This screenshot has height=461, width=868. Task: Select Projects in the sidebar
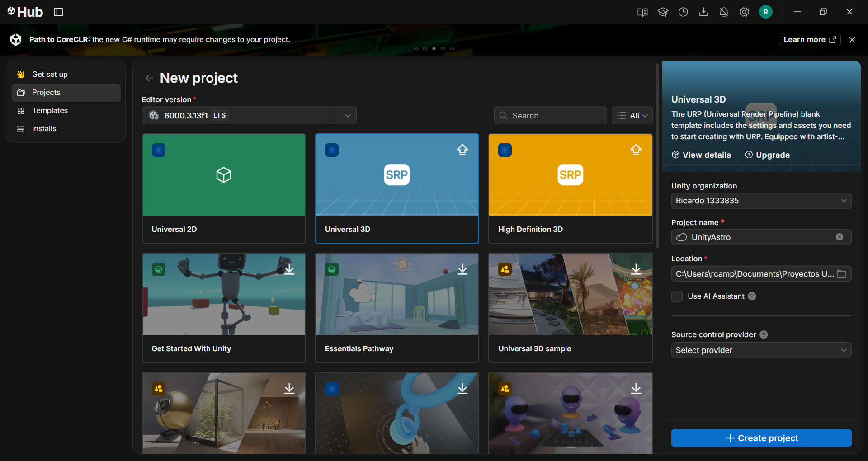coord(66,92)
